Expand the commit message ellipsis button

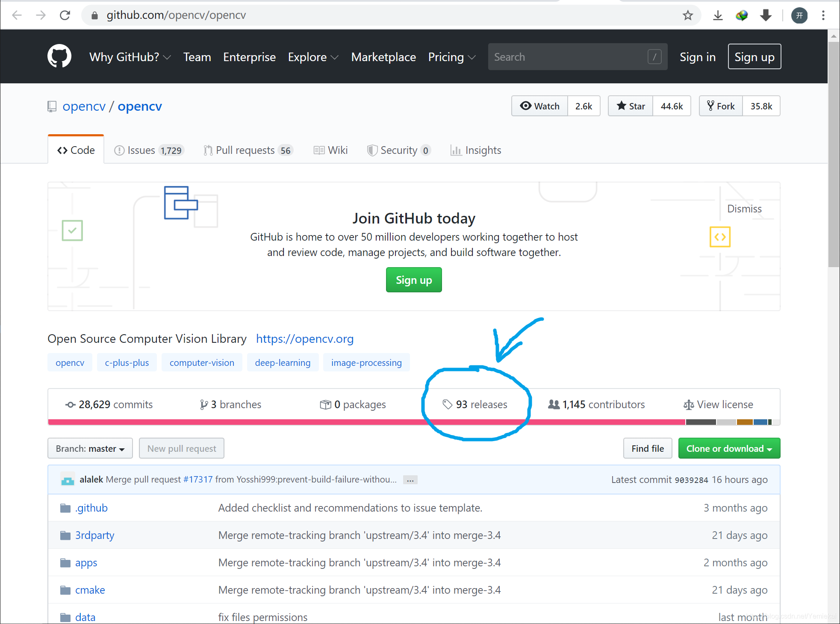410,480
